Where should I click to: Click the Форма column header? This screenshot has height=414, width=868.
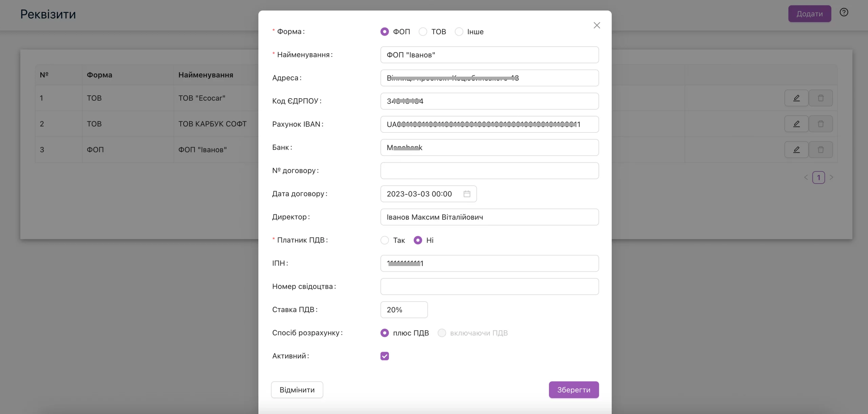tap(99, 75)
